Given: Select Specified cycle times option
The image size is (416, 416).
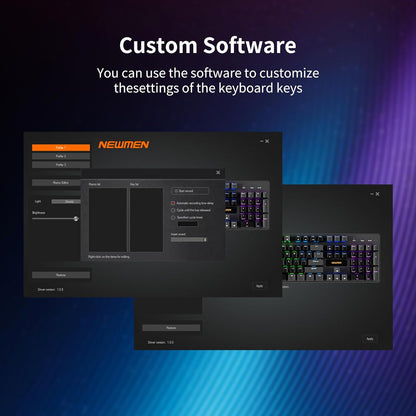Looking at the screenshot, I should pos(173,217).
